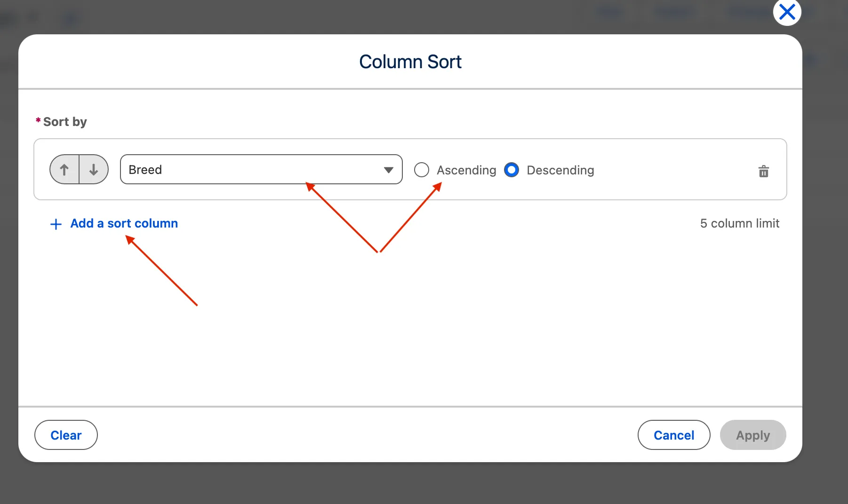Select the Descending radio button

[511, 170]
